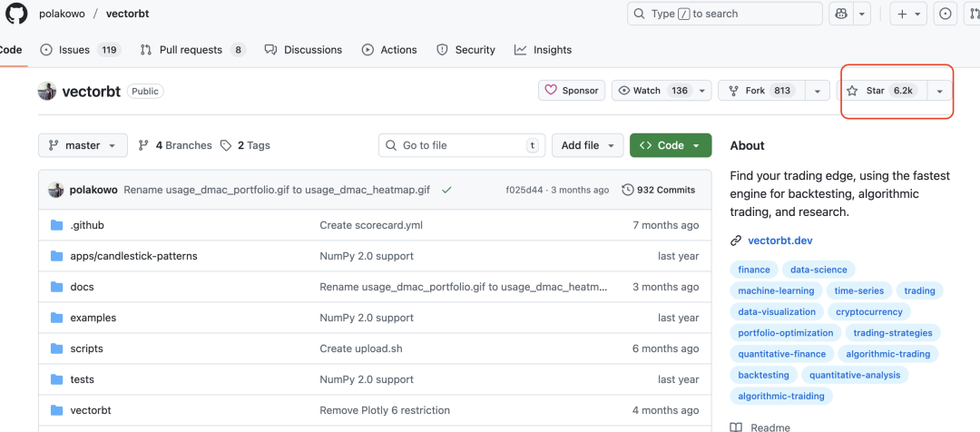Open the green Code dropdown button
Image resolution: width=980 pixels, height=432 pixels.
point(671,145)
